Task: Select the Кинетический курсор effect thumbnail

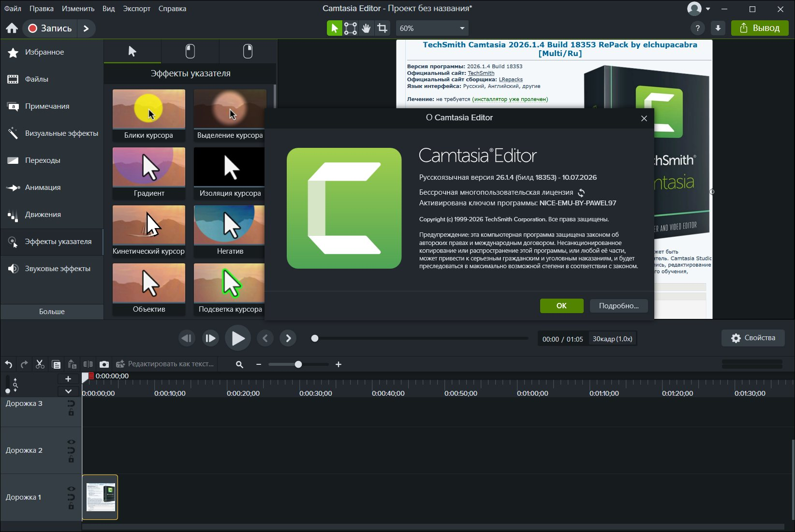Action: point(149,231)
